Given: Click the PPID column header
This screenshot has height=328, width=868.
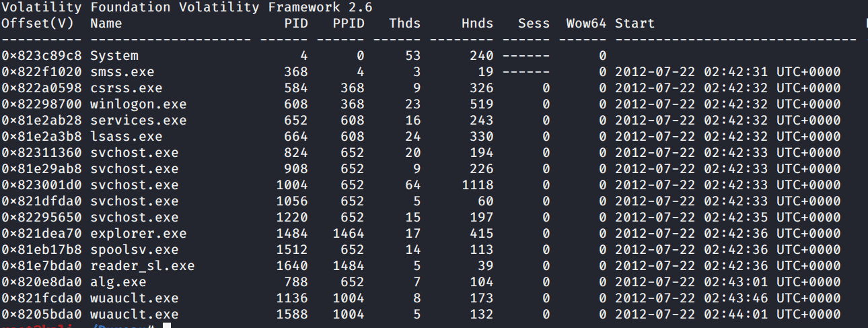Looking at the screenshot, I should (348, 24).
